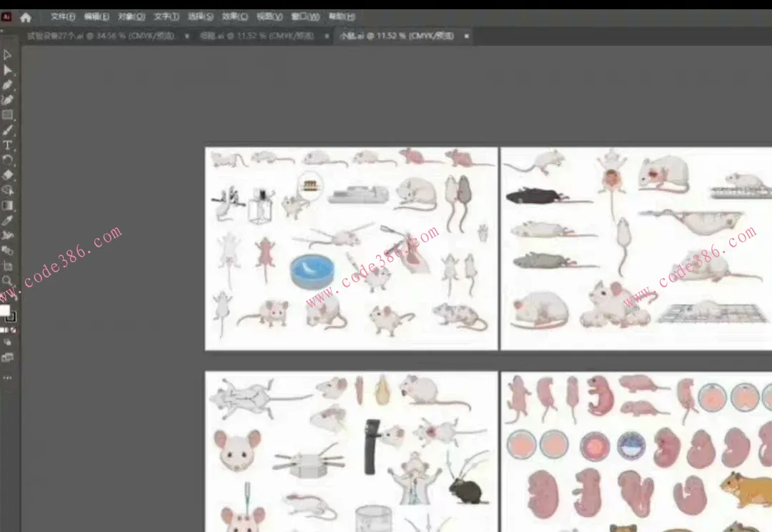The width and height of the screenshot is (772, 532).
Task: Open the 效果(C) menu
Action: [x=235, y=17]
